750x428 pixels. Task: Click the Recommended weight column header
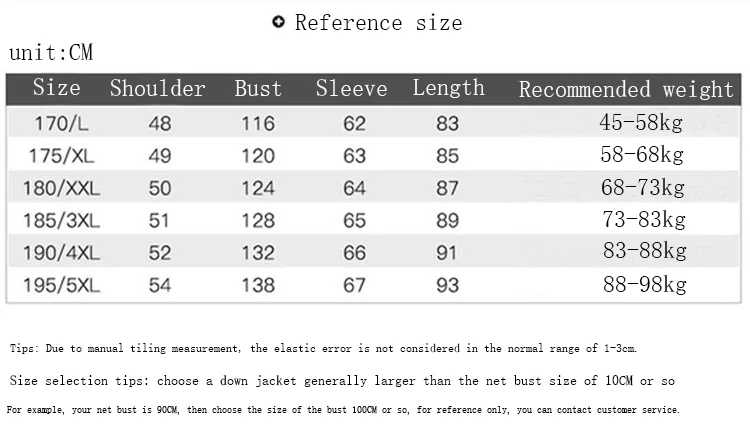point(626,89)
